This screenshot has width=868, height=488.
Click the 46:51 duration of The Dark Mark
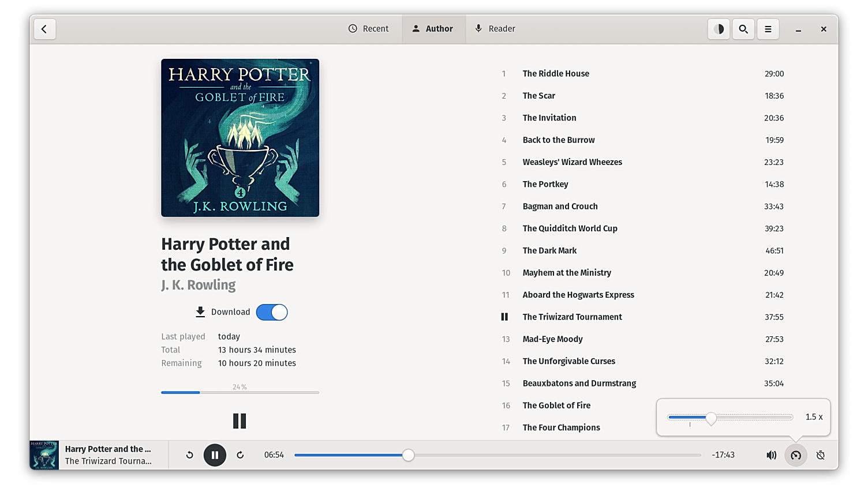click(775, 250)
